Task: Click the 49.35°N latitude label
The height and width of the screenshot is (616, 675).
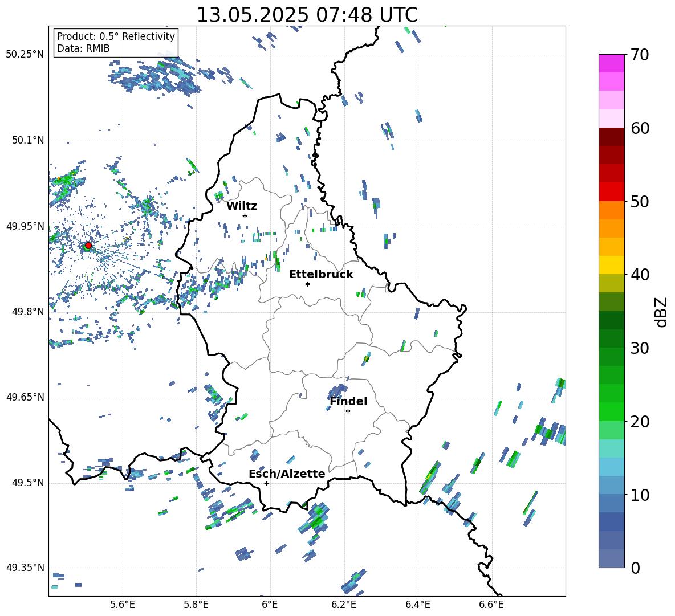Action: (x=25, y=568)
